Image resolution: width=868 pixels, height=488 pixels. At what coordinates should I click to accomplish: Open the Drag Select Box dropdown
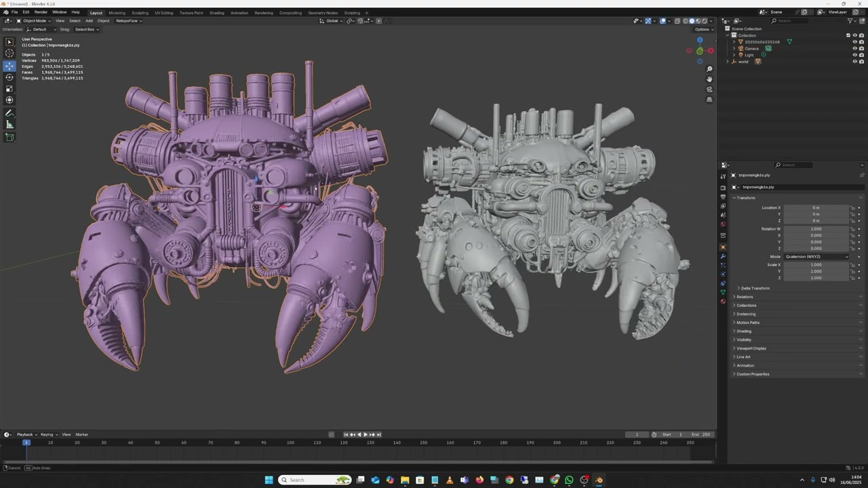(x=87, y=29)
